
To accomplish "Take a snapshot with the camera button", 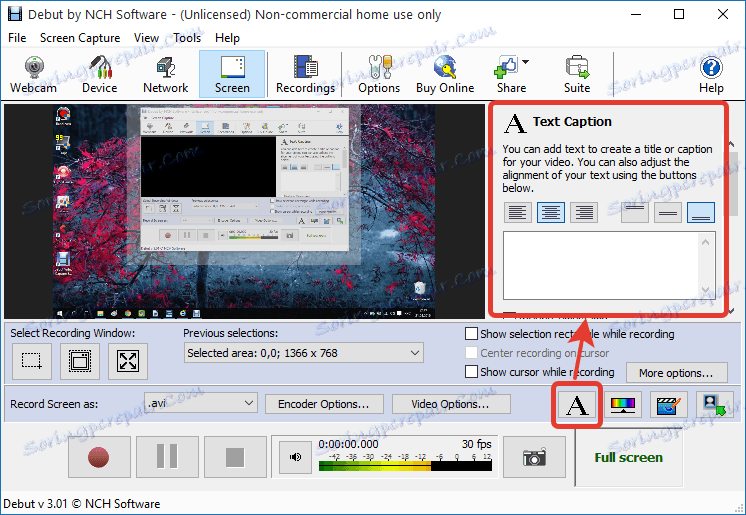I will 534,457.
